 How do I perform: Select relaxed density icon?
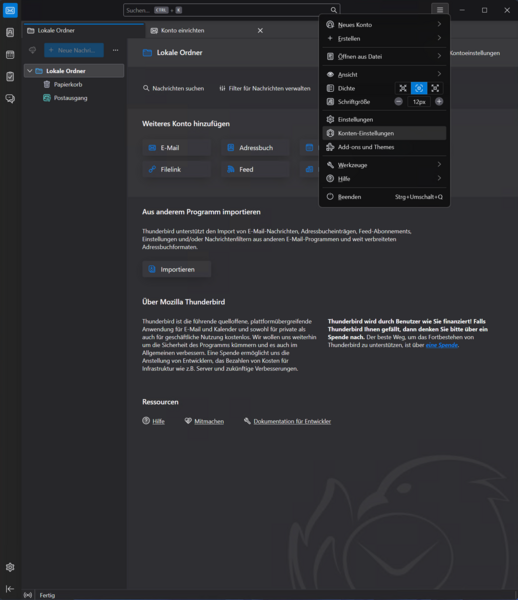coord(435,88)
